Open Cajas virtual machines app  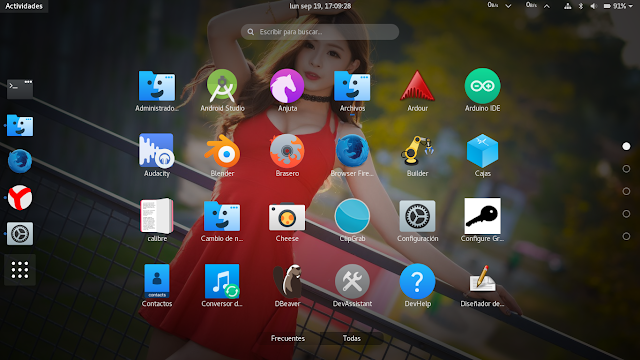pyautogui.click(x=482, y=156)
